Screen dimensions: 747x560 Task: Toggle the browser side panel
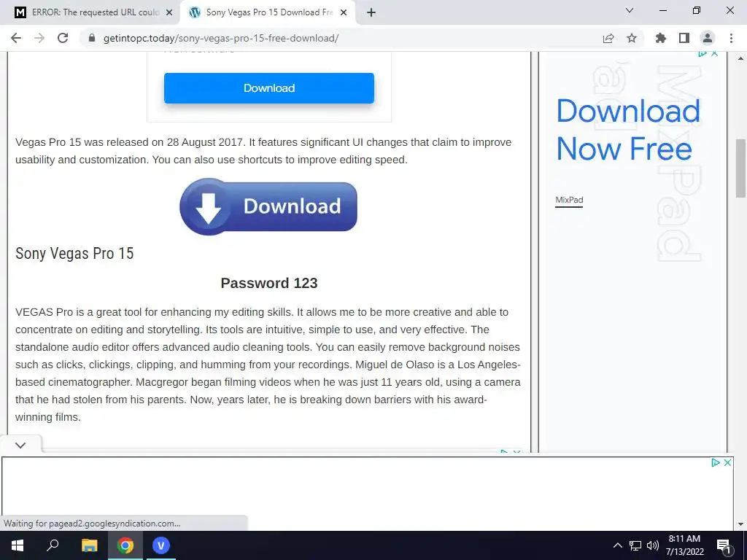coord(684,38)
